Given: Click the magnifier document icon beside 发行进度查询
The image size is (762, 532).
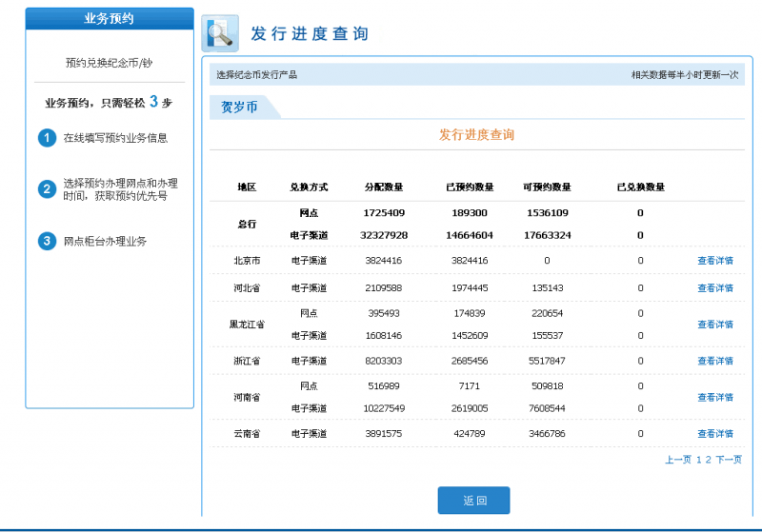Looking at the screenshot, I should point(220,34).
